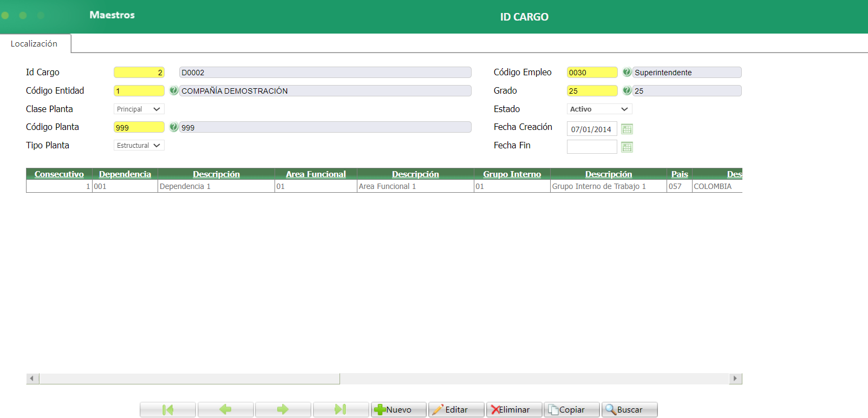
Task: Open the Maestros menu
Action: click(x=112, y=15)
